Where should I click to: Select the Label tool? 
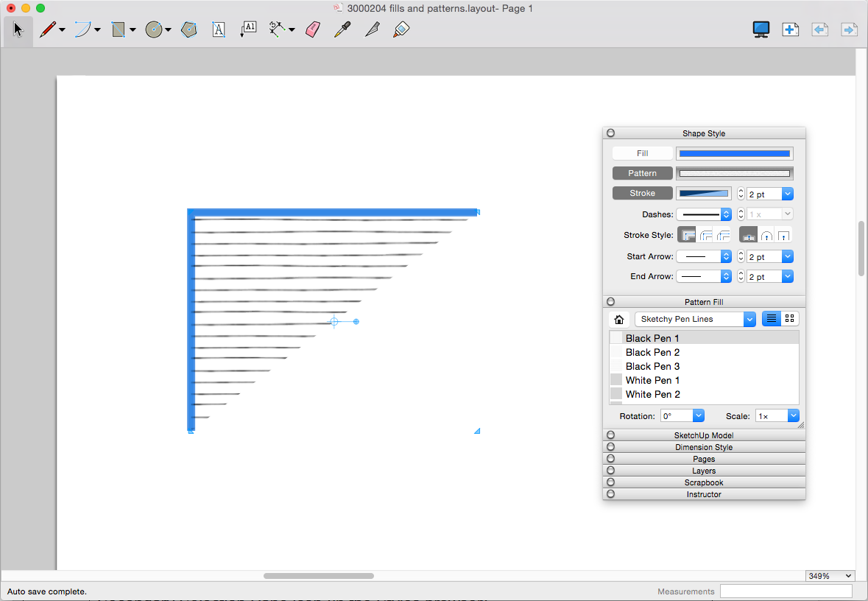(247, 29)
